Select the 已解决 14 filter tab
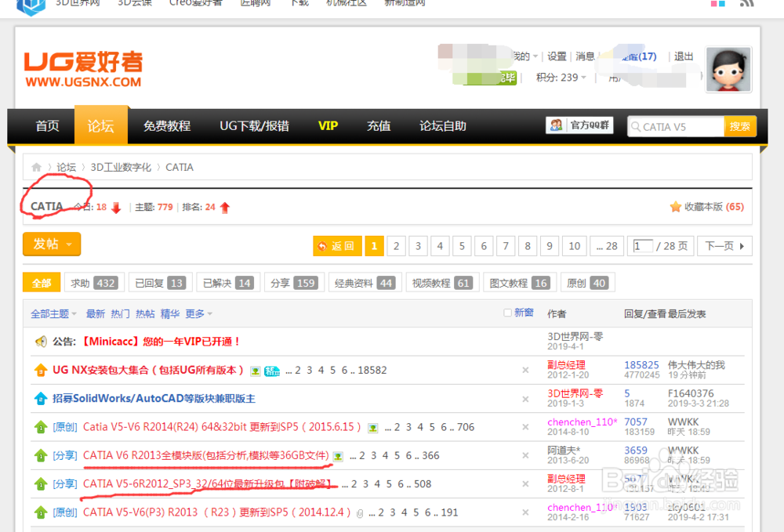 [228, 283]
